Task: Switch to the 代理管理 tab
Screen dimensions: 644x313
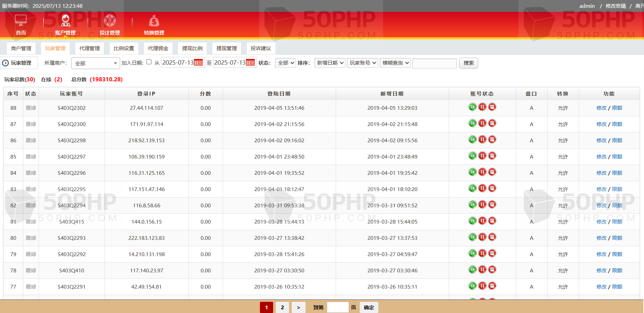Action: pyautogui.click(x=89, y=48)
